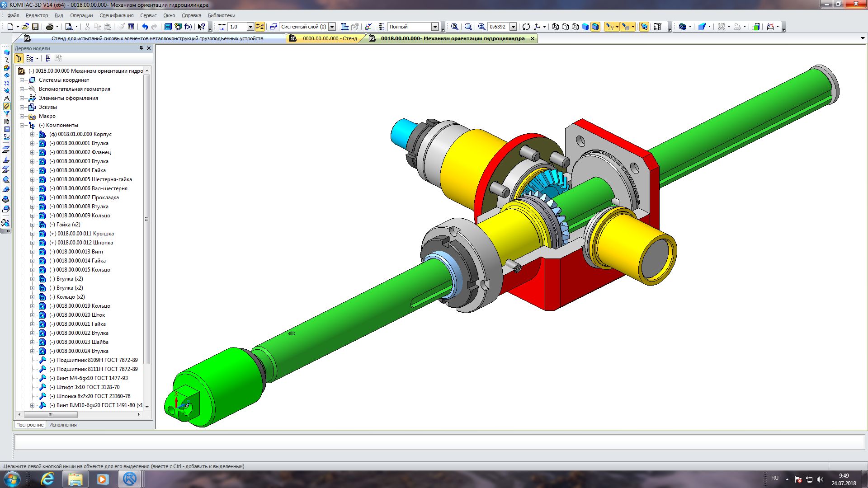868x488 pixels.
Task: Select wireframe display mode icon
Action: coord(555,27)
